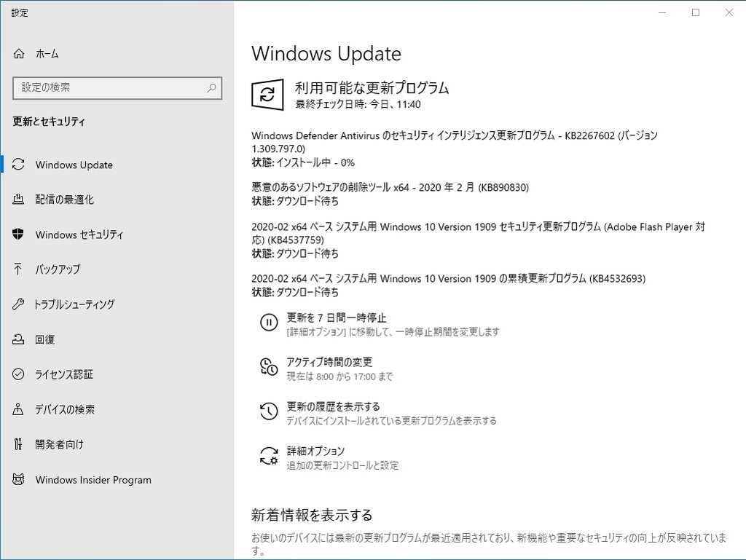Minimize the Settings window
The image size is (746, 560).
point(662,13)
